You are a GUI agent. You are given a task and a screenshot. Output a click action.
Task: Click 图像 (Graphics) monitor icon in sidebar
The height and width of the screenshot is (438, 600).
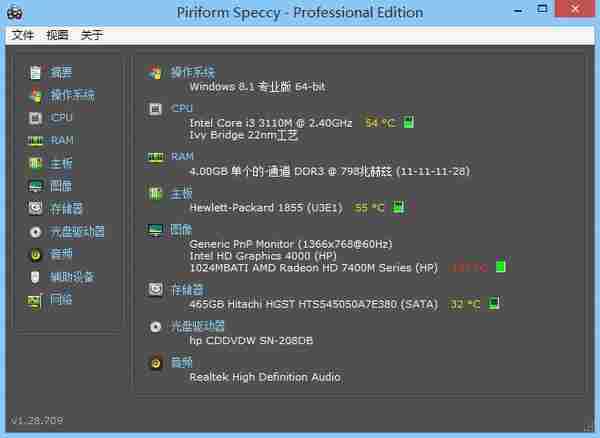coord(35,186)
